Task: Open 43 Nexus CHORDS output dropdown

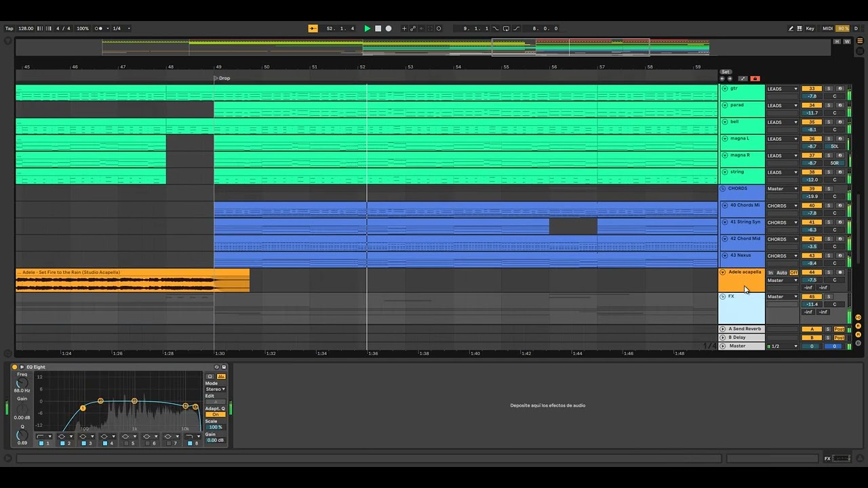Action: click(783, 256)
